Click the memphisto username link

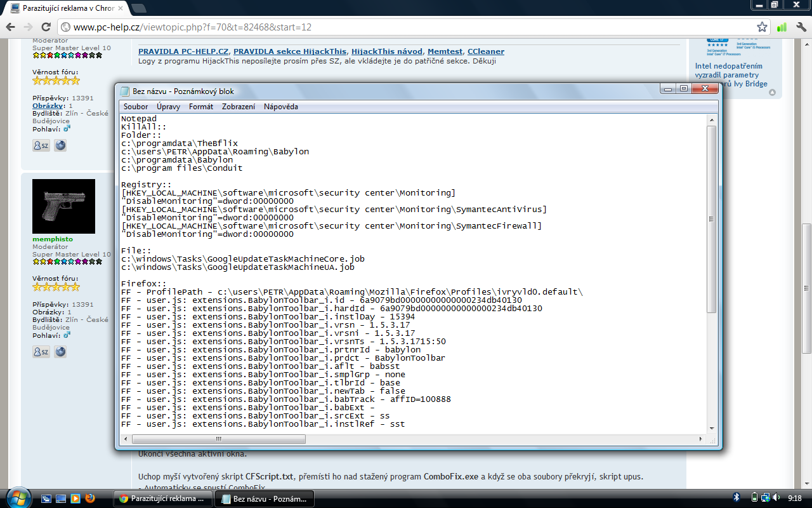tap(53, 239)
